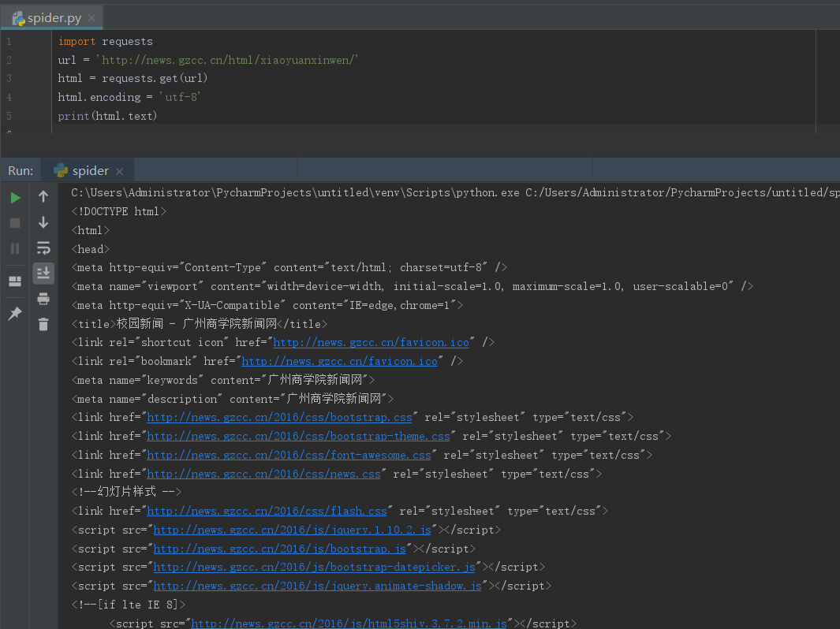Click the meta keywords output line
Viewport: 840px width, 629px height.
point(223,380)
